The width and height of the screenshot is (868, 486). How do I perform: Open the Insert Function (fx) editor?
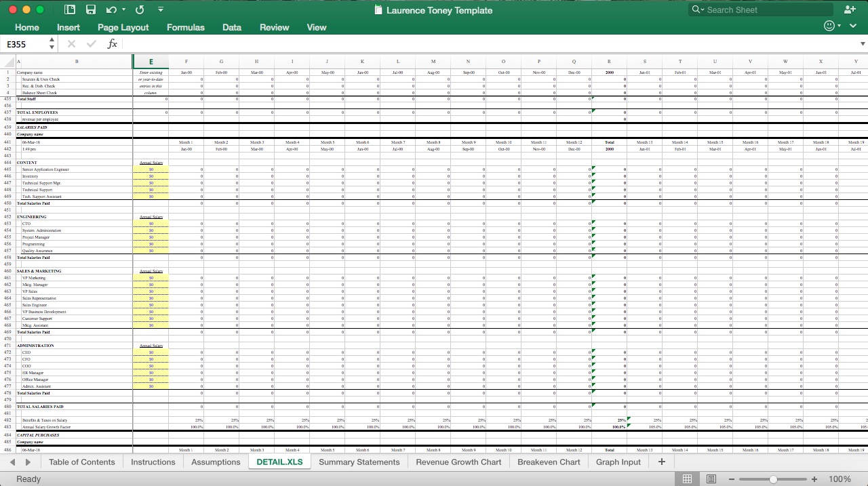click(x=111, y=43)
